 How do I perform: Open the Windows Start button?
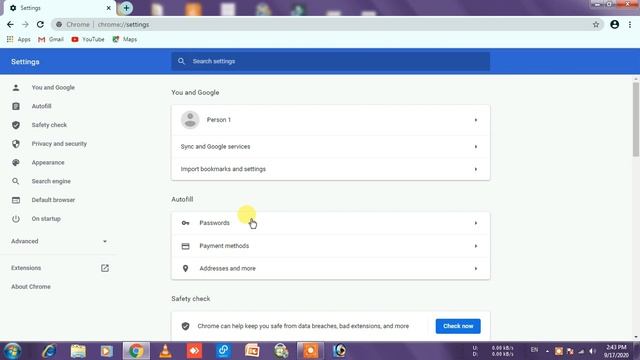(x=12, y=351)
